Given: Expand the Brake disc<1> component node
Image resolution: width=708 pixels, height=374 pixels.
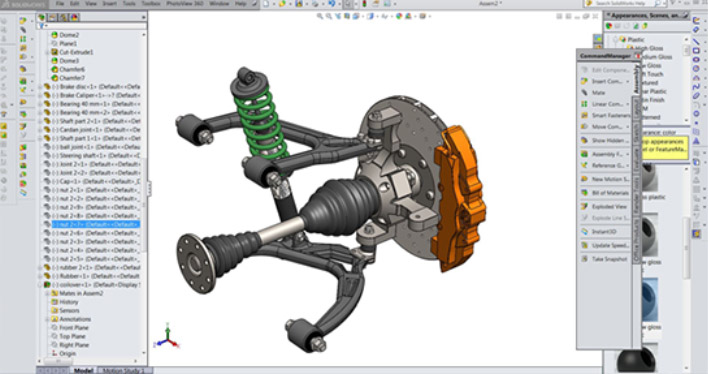Looking at the screenshot, I should pyautogui.click(x=40, y=87).
